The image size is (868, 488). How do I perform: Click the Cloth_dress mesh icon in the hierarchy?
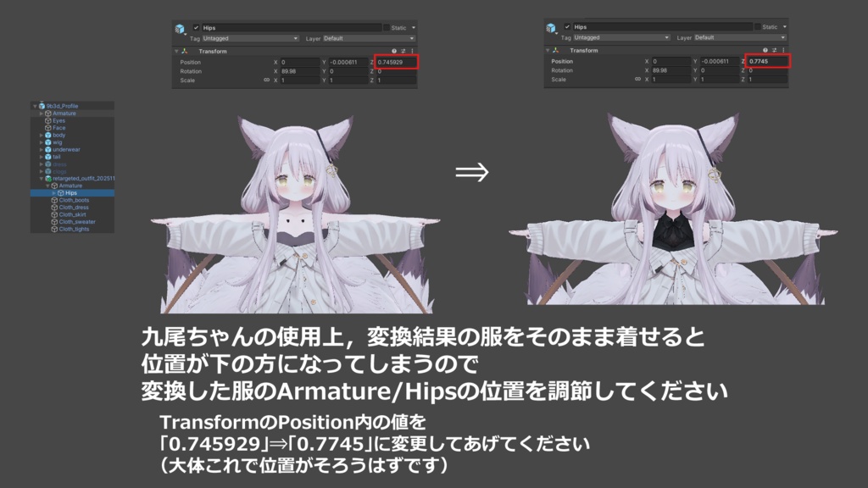click(x=55, y=208)
